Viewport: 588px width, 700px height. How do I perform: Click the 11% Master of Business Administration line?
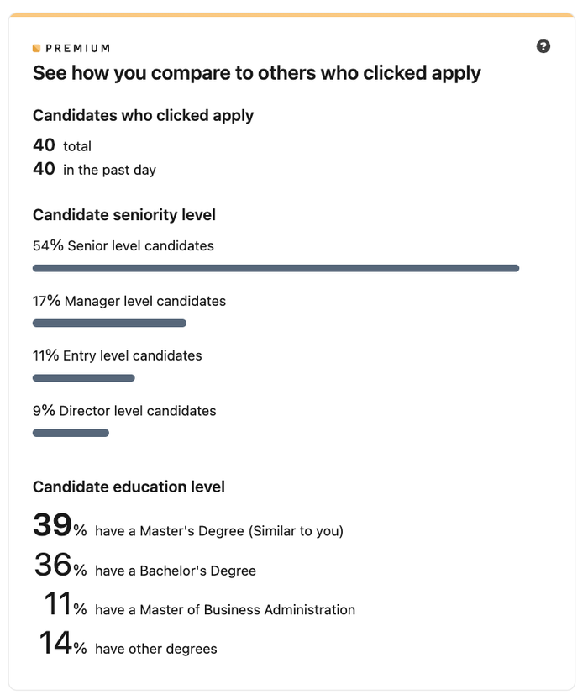(x=199, y=604)
